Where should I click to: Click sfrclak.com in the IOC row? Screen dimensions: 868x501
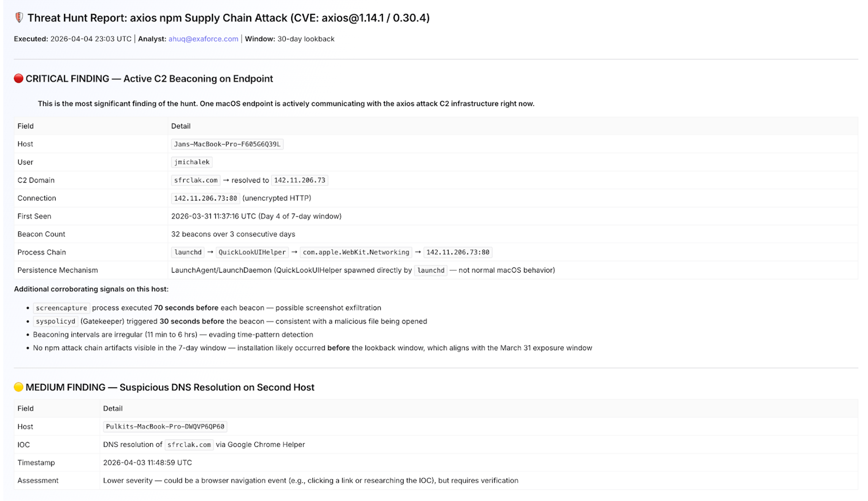[189, 444]
